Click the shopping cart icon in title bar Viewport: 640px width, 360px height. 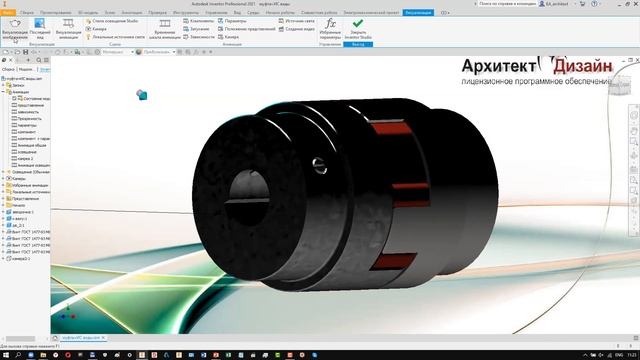point(582,4)
